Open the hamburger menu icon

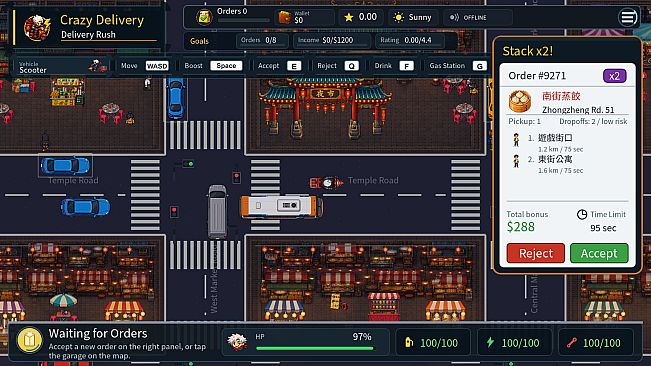click(x=627, y=17)
